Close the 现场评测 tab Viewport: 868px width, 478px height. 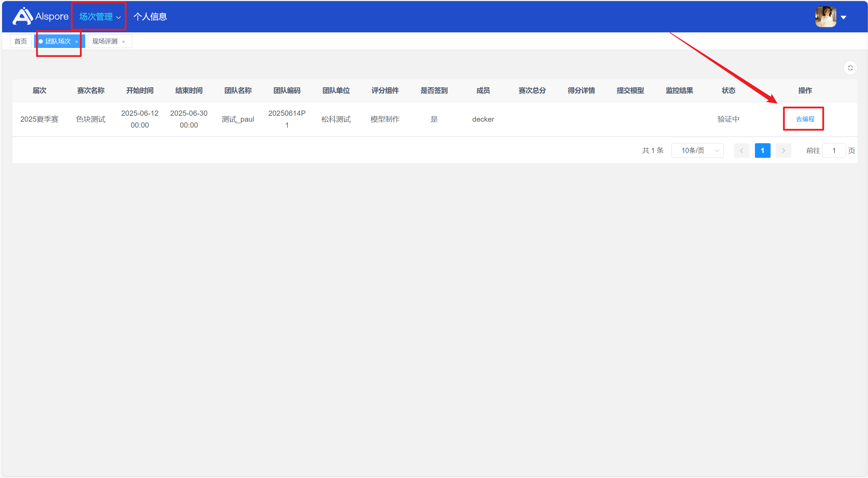click(x=124, y=42)
